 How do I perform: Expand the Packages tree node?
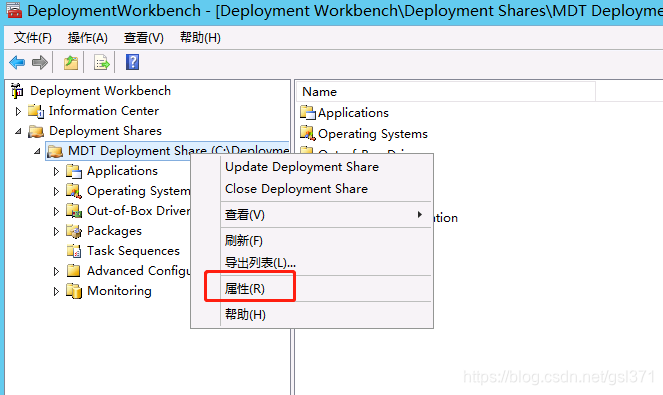point(56,231)
